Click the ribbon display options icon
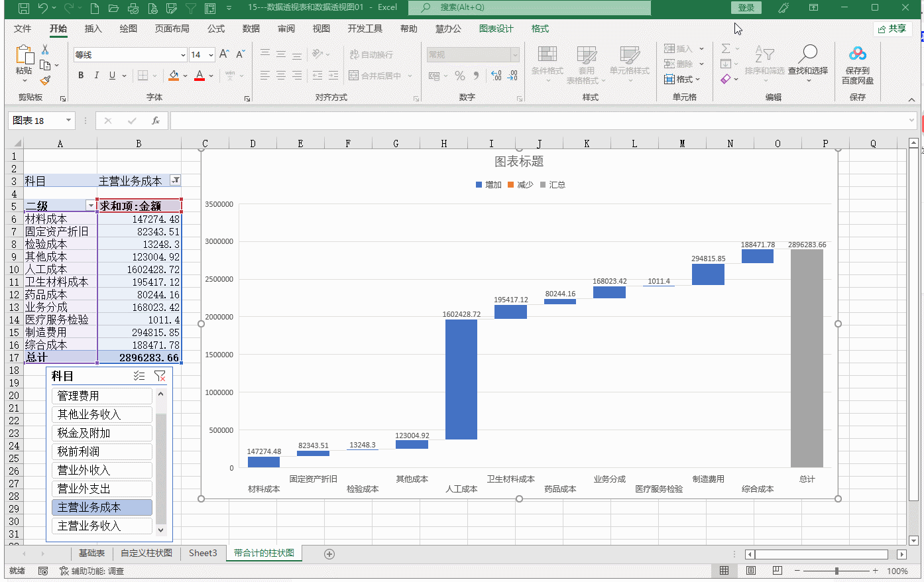This screenshot has height=582, width=924. [813, 8]
